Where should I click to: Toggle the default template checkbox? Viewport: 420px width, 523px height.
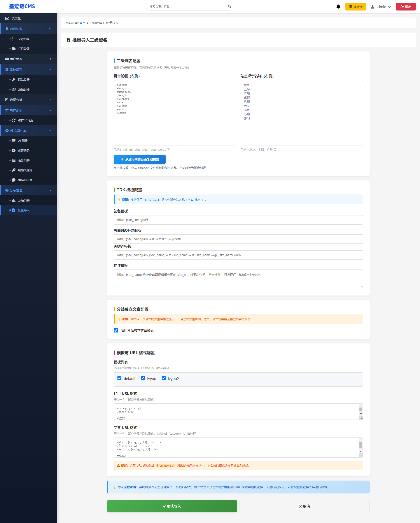[x=119, y=378]
